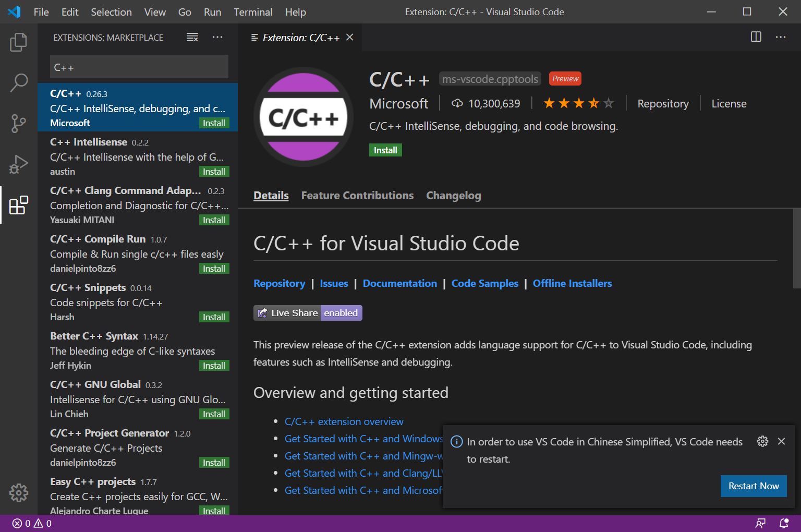The width and height of the screenshot is (801, 532).
Task: Open the feedback icon in status bar
Action: tap(761, 523)
